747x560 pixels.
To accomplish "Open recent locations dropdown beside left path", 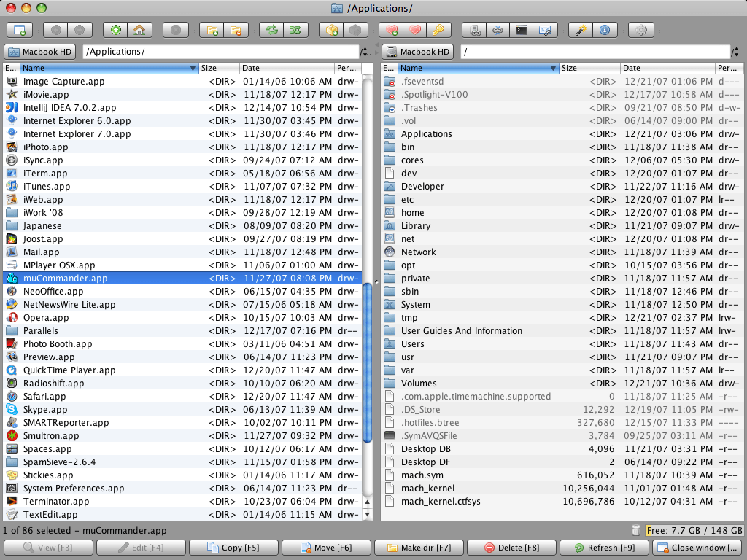I will coord(367,52).
